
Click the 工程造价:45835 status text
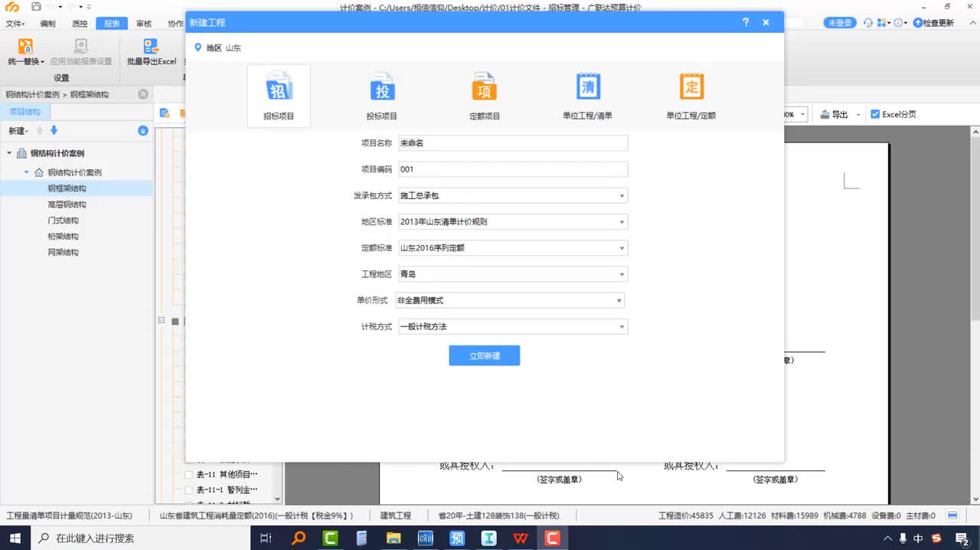[686, 516]
